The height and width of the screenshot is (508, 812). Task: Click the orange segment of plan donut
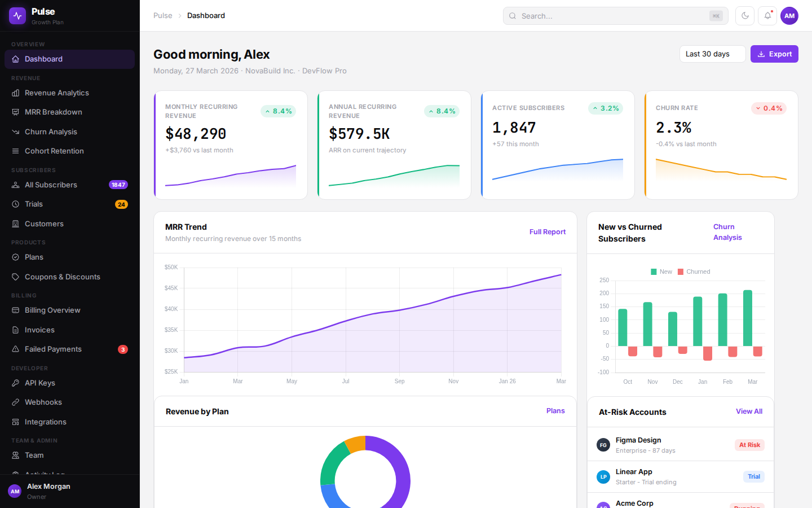pos(356,443)
